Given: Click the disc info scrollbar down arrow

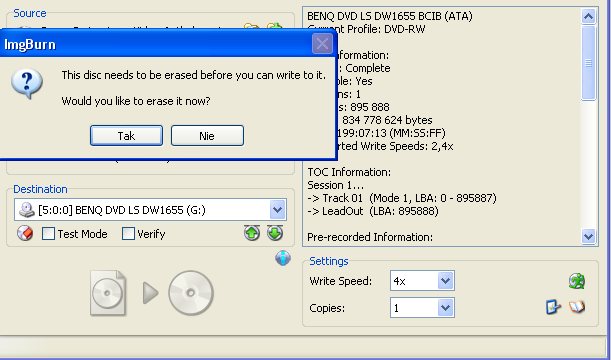Looking at the screenshot, I should [x=588, y=236].
